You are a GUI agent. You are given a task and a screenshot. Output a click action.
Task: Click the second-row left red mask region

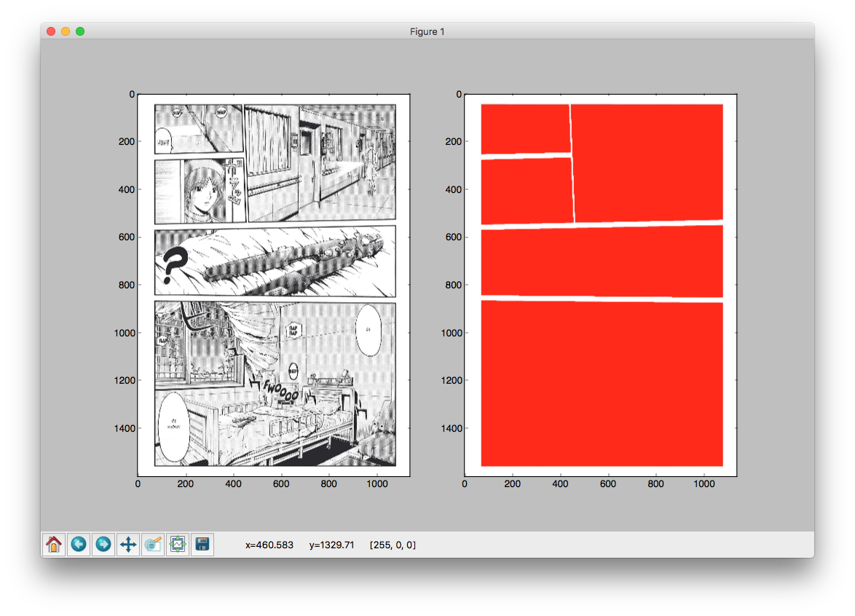click(527, 191)
